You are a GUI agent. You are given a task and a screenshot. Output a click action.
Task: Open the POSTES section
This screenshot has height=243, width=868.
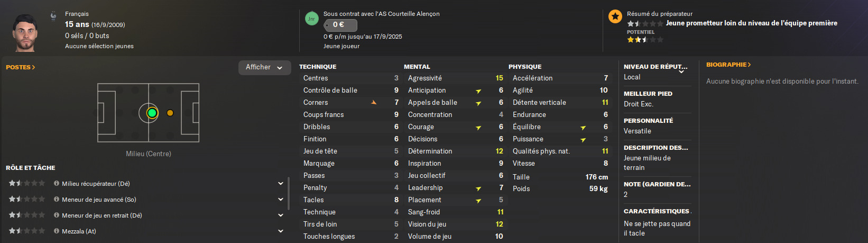tap(20, 67)
